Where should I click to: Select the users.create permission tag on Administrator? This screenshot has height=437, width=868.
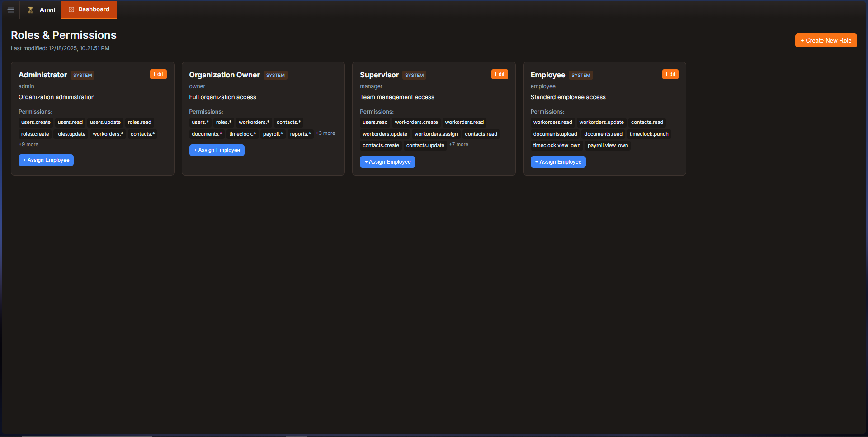(x=35, y=122)
